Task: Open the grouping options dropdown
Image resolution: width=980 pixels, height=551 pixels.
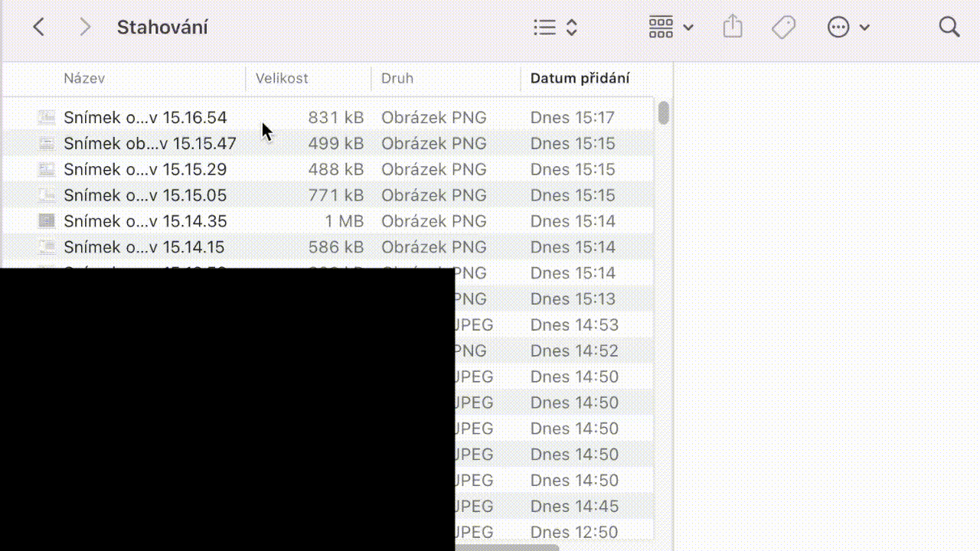Action: point(671,28)
